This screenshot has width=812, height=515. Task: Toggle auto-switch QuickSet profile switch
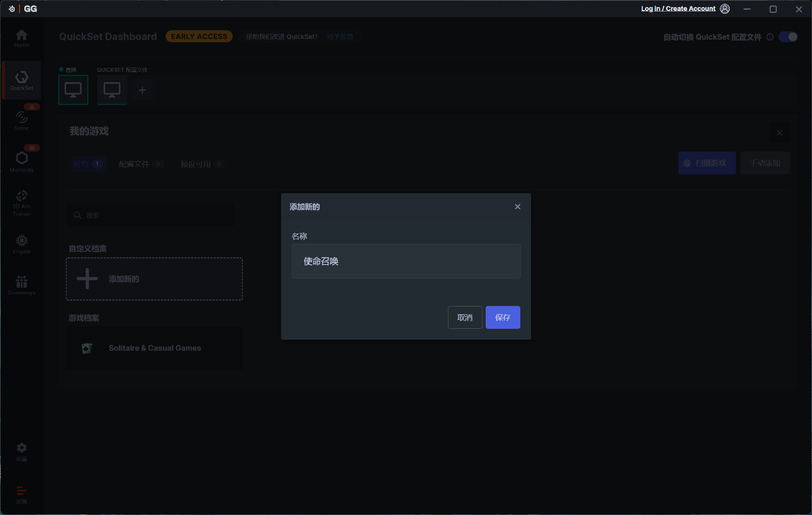[788, 37]
